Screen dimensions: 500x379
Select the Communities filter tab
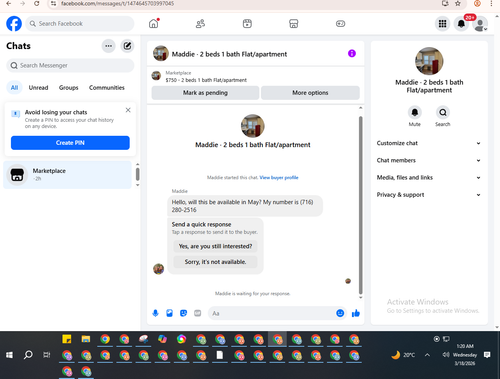[x=107, y=88]
